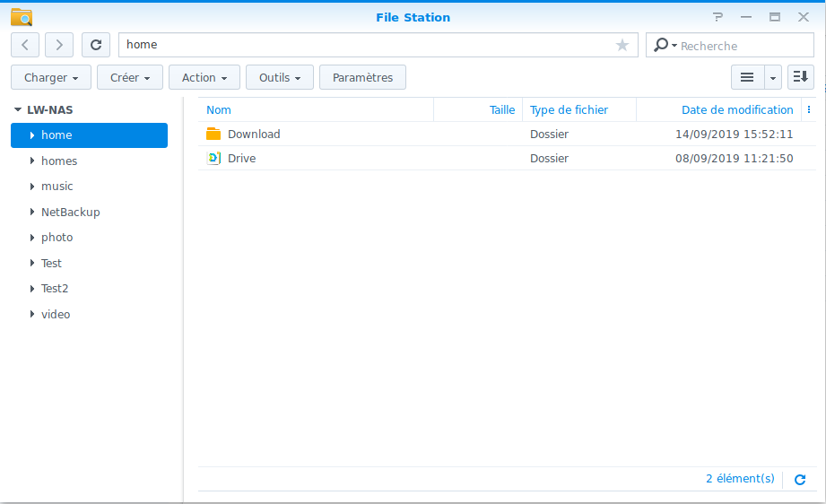Go forward with the right arrow button
Viewport: 826px width, 504px height.
[59, 45]
